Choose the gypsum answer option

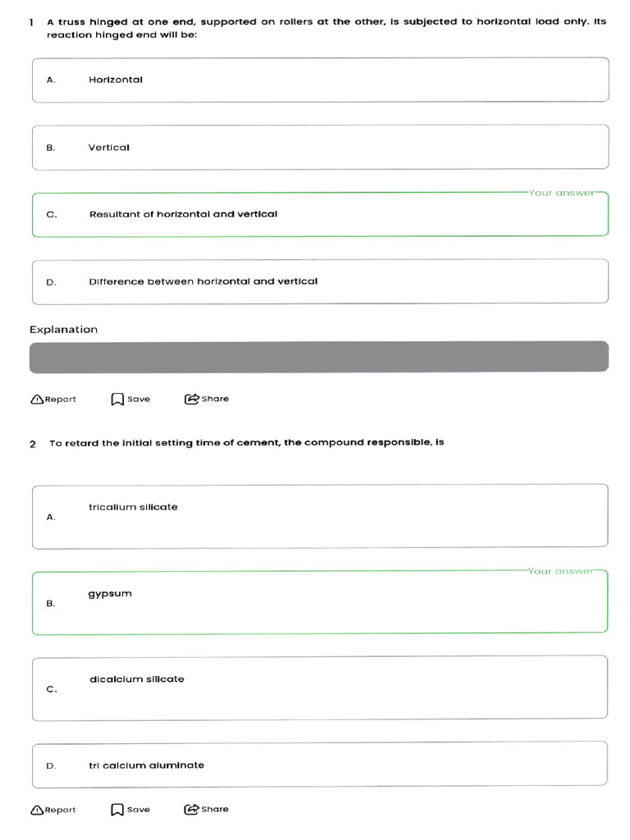[320, 603]
